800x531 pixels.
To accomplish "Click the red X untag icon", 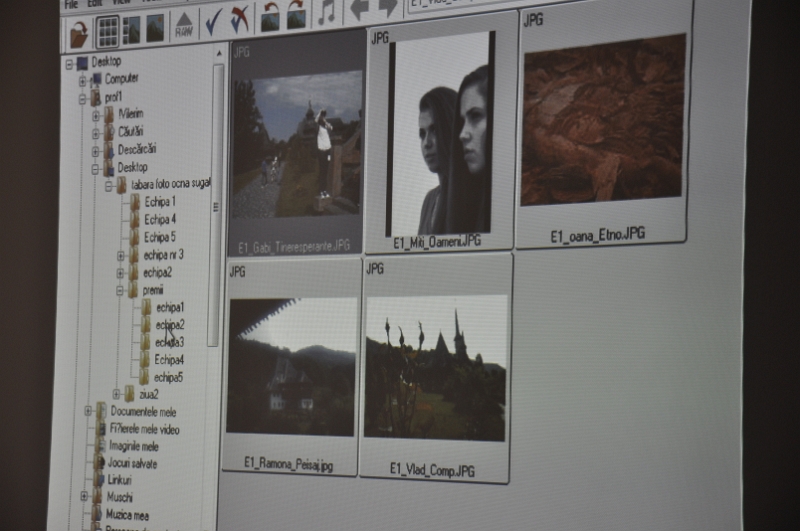I will pos(240,20).
